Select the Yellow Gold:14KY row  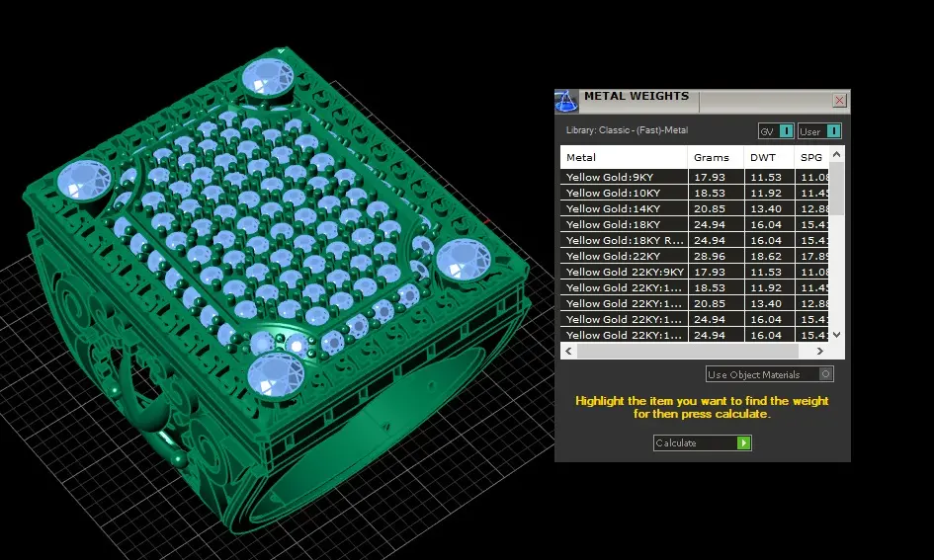coord(694,208)
